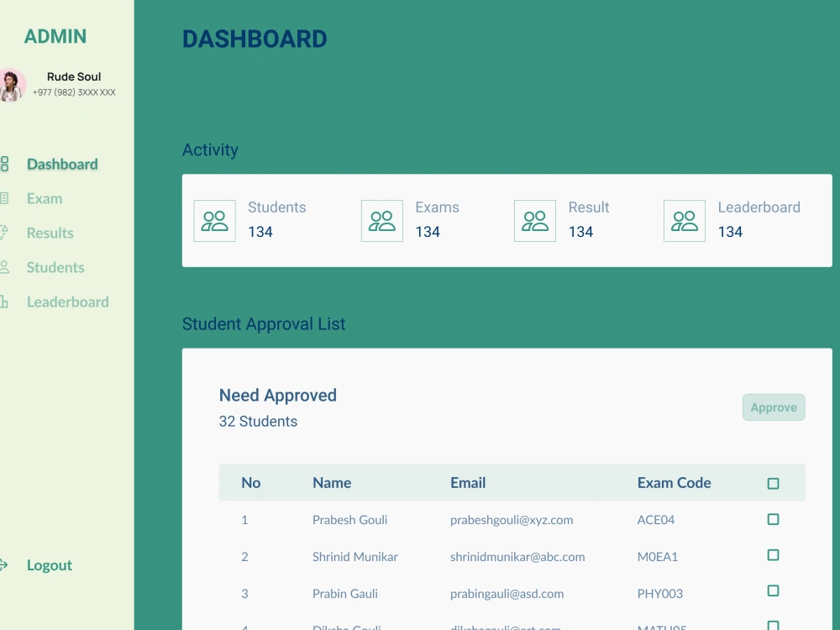This screenshot has height=630, width=840.
Task: Click the DASHBOARD page title
Action: pos(255,39)
